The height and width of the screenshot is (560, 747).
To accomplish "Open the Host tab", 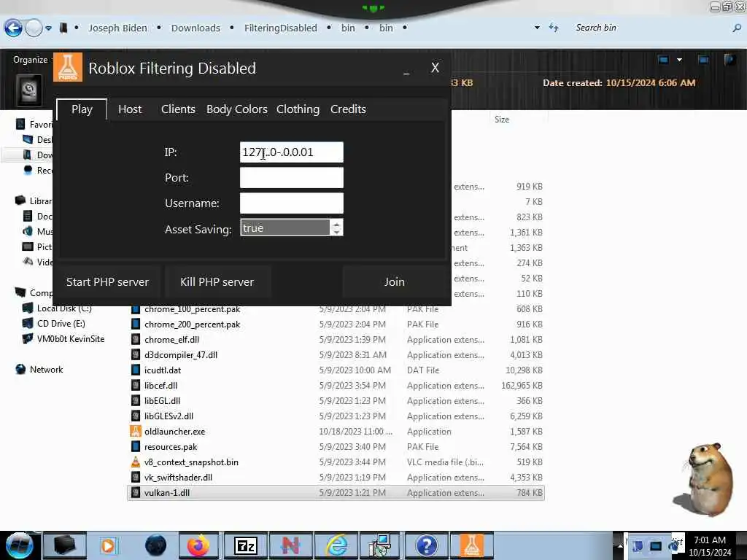I will coord(130,109).
